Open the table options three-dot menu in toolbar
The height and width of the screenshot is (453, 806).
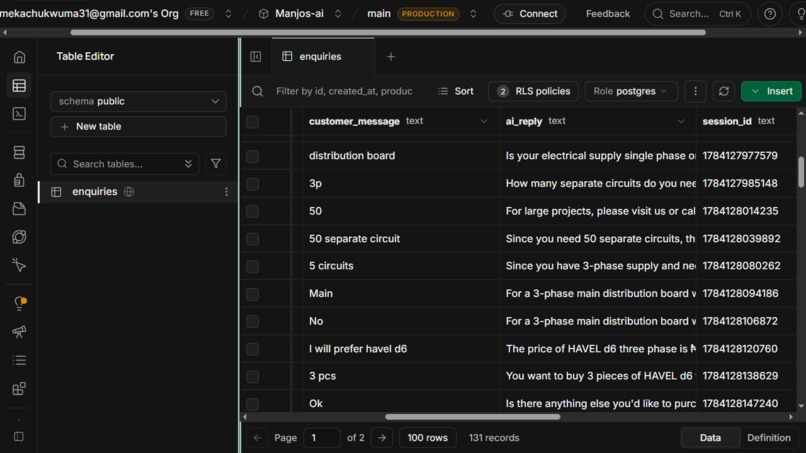coord(695,91)
